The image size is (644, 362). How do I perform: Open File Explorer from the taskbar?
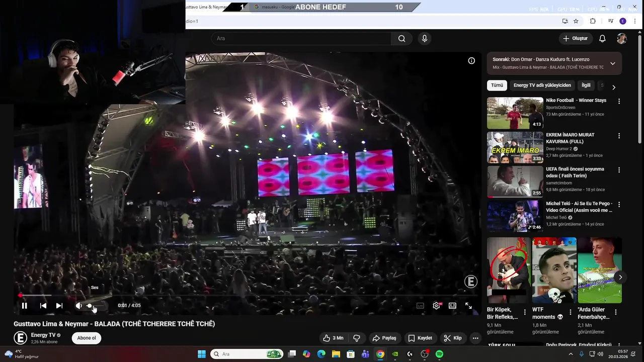(x=336, y=354)
